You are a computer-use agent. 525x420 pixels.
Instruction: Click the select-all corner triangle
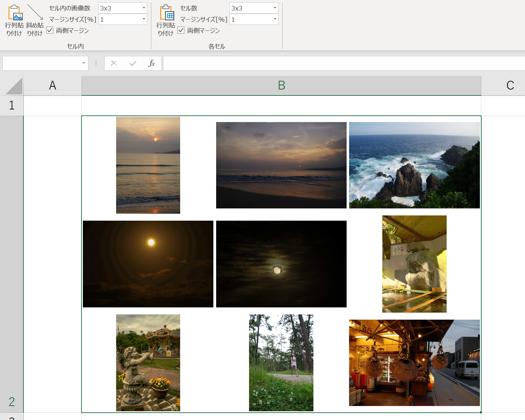point(14,86)
